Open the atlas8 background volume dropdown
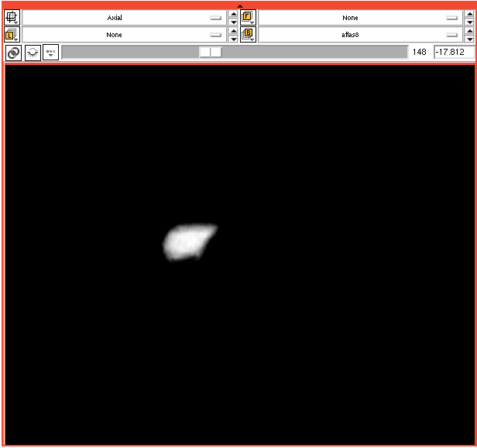The height and width of the screenshot is (448, 477). (x=361, y=35)
